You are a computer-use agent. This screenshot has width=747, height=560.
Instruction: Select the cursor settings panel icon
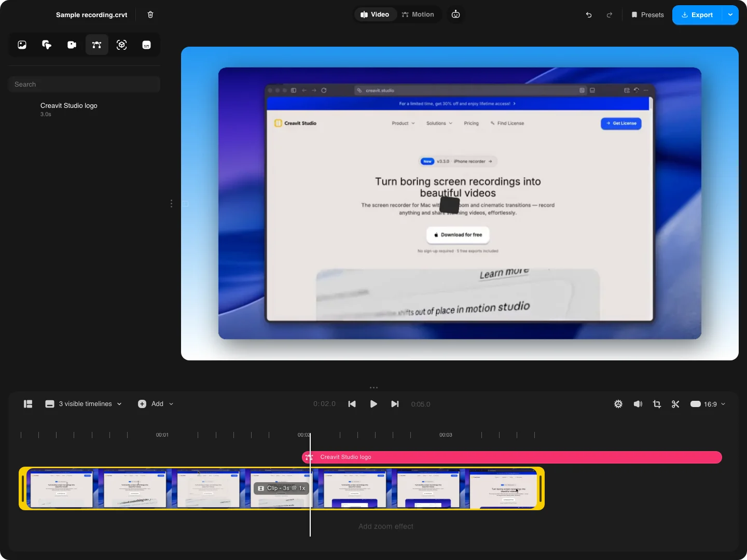click(47, 45)
